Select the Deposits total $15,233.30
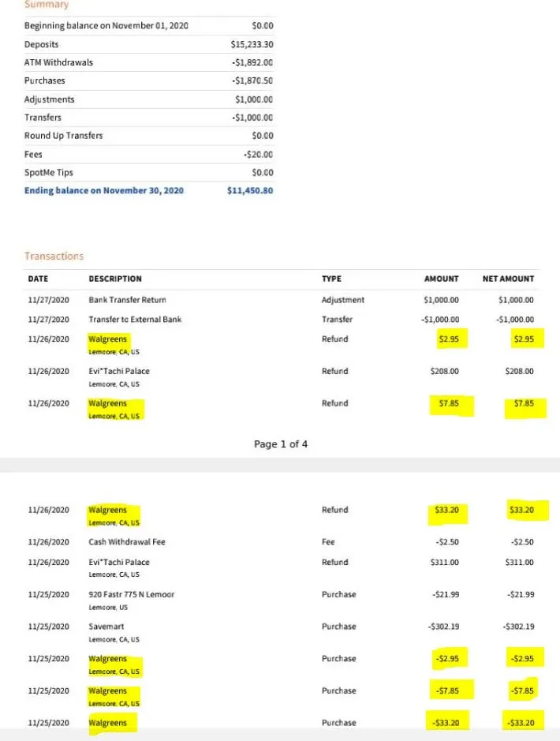This screenshot has width=560, height=741. tap(252, 45)
